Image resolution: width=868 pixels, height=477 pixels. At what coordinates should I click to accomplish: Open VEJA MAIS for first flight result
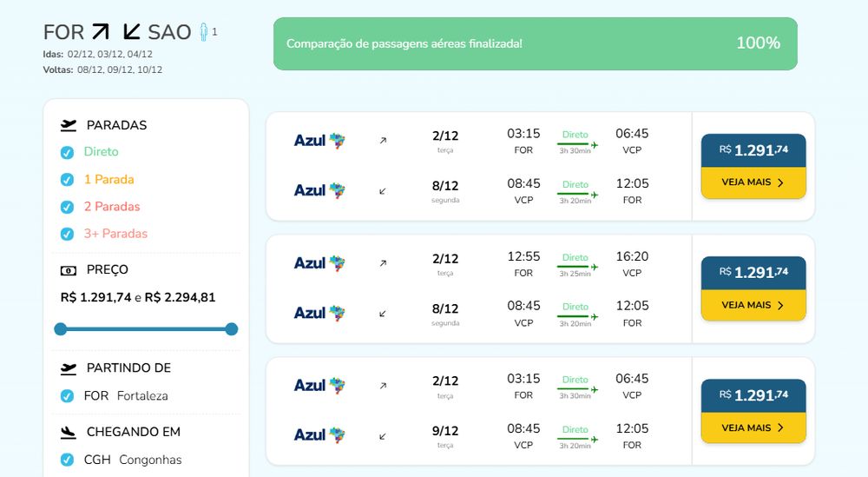pos(753,182)
